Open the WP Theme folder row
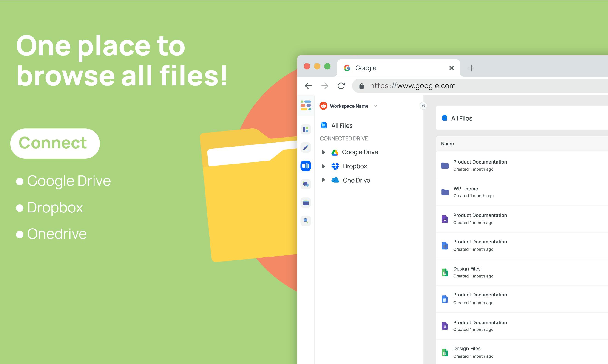The image size is (608, 364). [522, 192]
